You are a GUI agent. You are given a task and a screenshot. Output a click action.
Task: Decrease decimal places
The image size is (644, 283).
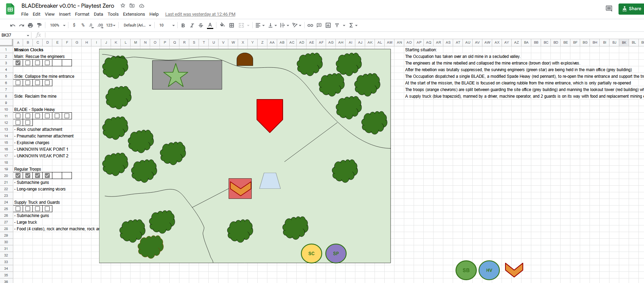pos(91,25)
